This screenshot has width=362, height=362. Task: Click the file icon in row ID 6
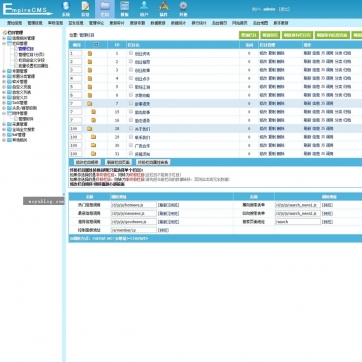point(90,95)
